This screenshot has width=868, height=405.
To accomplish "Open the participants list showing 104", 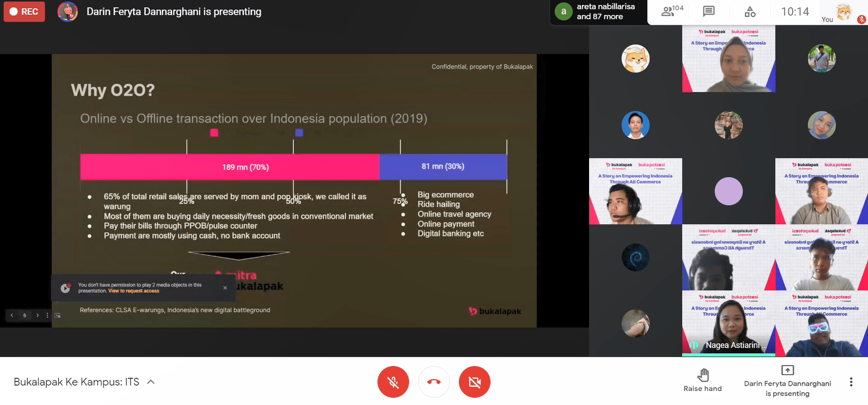I will [x=672, y=11].
